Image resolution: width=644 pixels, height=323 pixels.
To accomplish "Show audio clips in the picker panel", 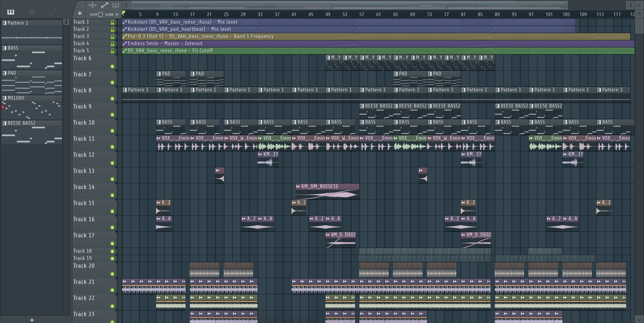I will (x=32, y=12).
